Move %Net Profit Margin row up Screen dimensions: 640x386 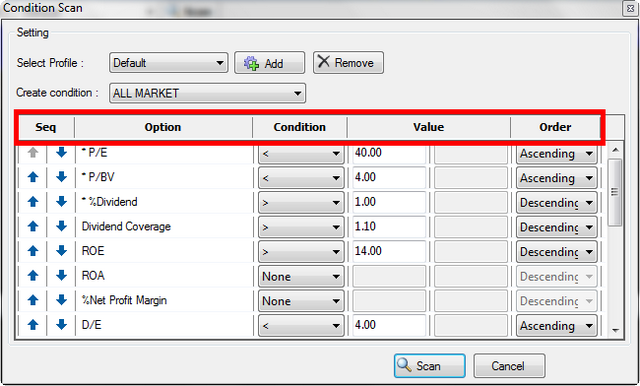pos(33,300)
